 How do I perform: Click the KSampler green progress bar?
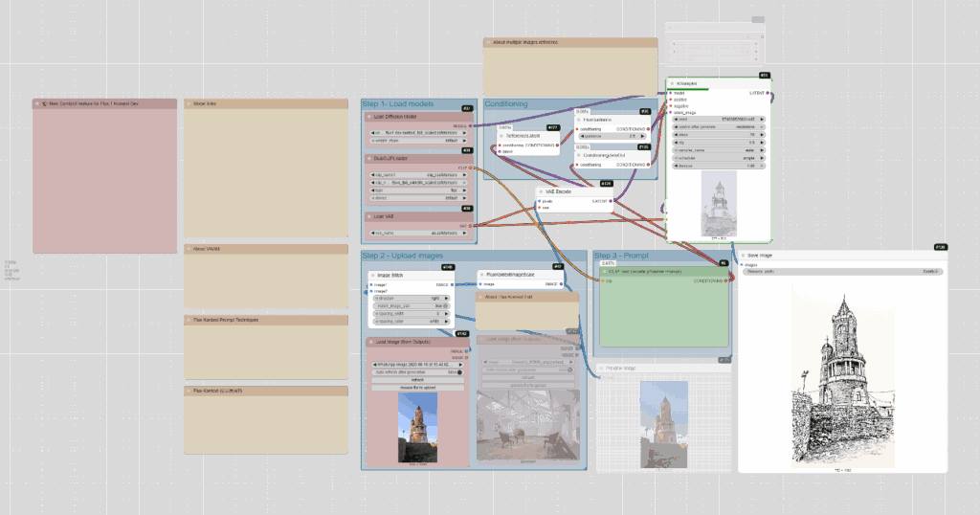[689, 89]
